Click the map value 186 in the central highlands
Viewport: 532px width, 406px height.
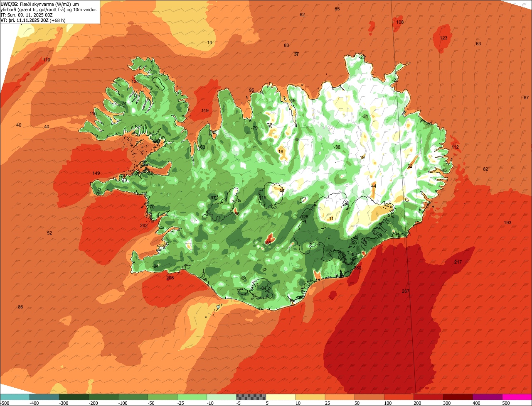point(268,242)
